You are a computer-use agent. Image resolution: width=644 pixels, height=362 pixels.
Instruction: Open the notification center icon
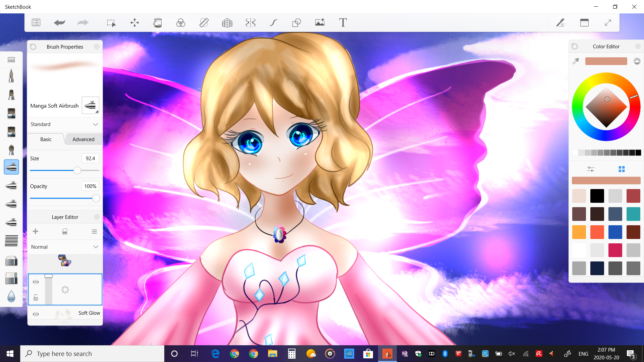click(x=631, y=354)
